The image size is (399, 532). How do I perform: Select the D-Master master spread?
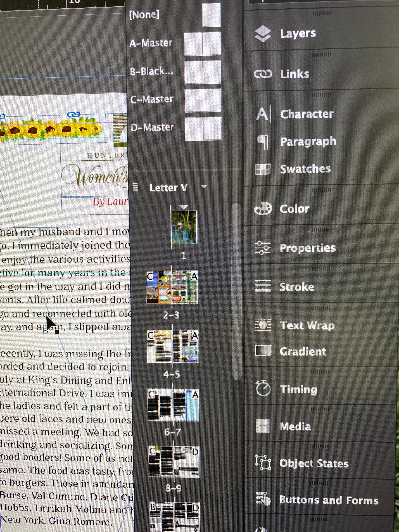pos(203,128)
